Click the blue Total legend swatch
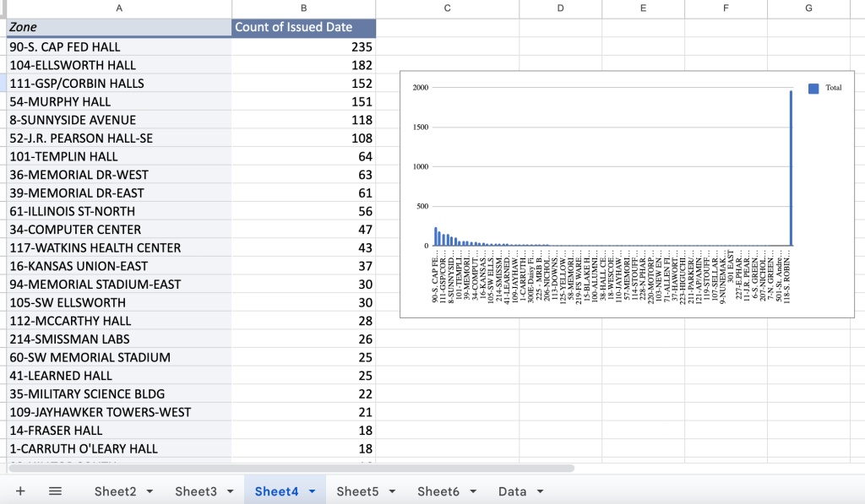Viewport: 865px width, 504px height. click(813, 88)
